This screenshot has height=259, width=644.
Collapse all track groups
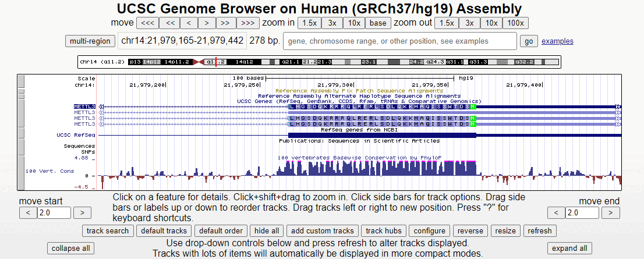[x=71, y=248]
